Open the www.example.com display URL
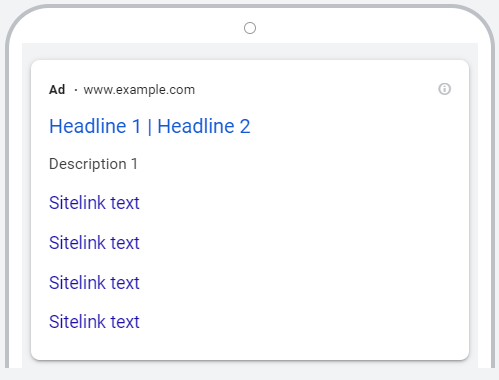The image size is (499, 380). (x=139, y=90)
